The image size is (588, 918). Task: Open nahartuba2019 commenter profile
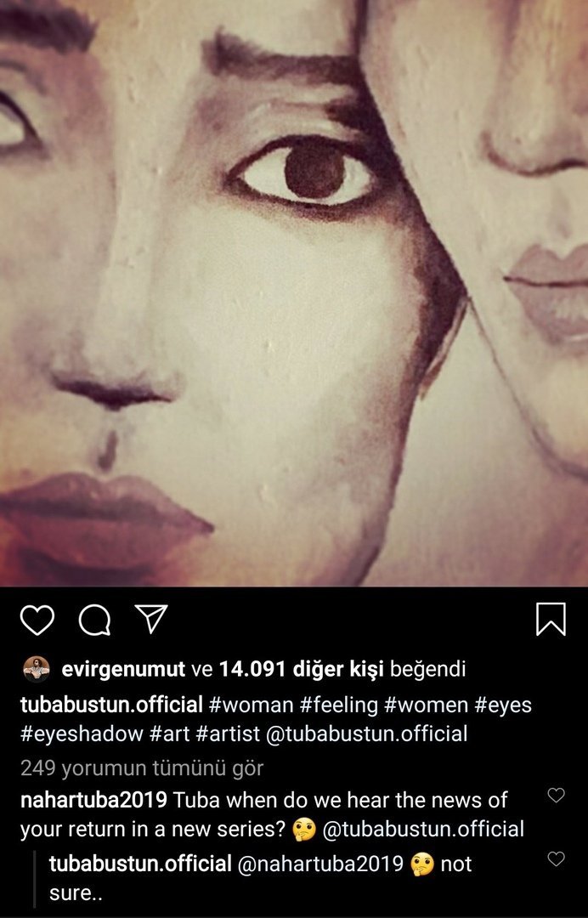click(93, 800)
